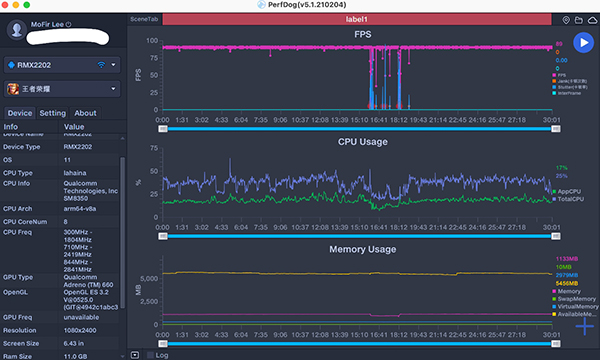Select the Resolution 1080x2400 value
This screenshot has width=600, height=360.
point(80,330)
